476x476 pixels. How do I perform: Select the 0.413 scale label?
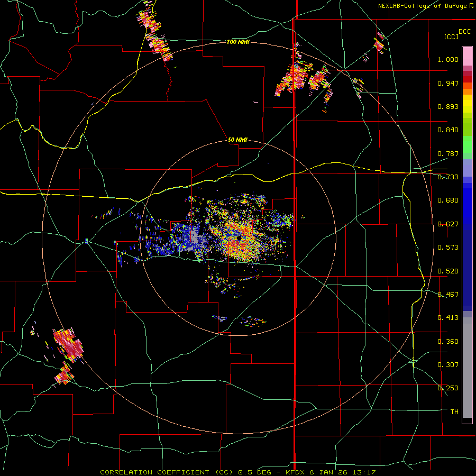(448, 318)
